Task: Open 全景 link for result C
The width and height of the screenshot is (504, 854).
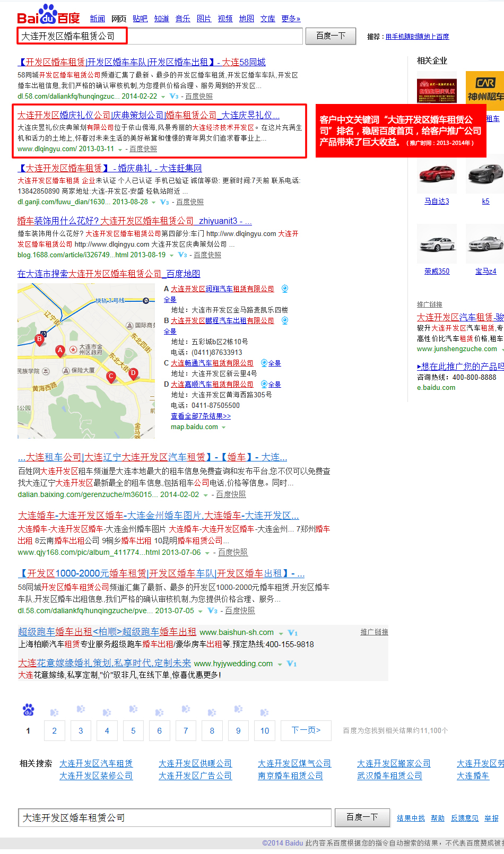Action: click(274, 363)
